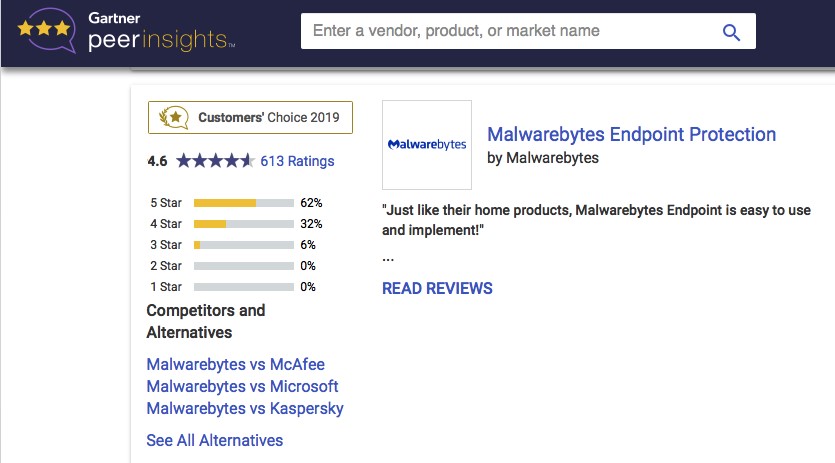The height and width of the screenshot is (463, 835).
Task: Click the Gartner Peer Insights stars logo
Action: click(x=46, y=30)
